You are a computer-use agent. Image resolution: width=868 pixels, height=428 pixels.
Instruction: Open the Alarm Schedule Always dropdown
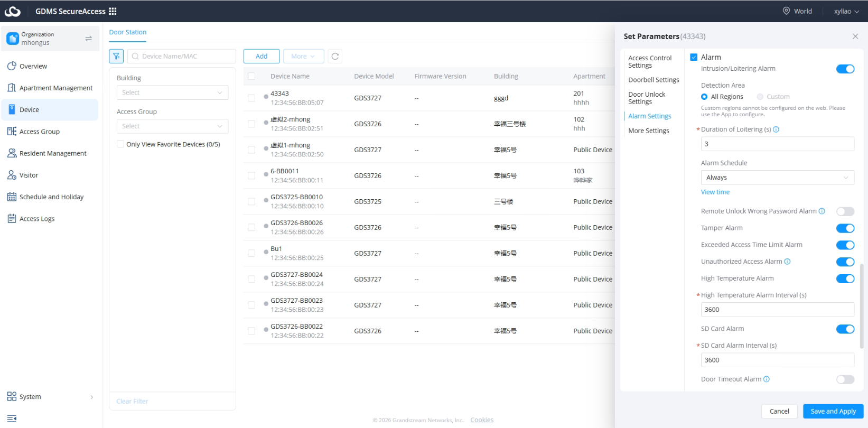click(x=777, y=178)
